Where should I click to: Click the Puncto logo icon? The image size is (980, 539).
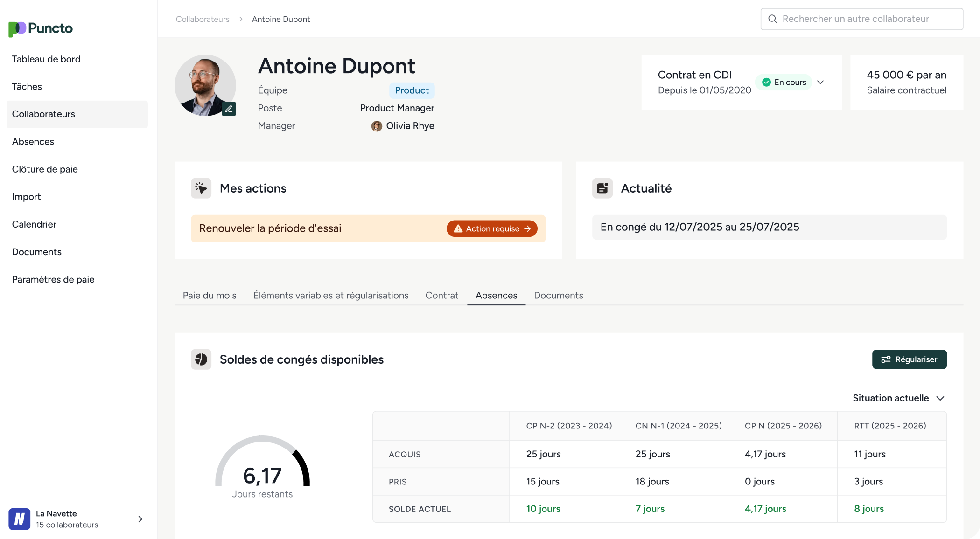tap(17, 29)
